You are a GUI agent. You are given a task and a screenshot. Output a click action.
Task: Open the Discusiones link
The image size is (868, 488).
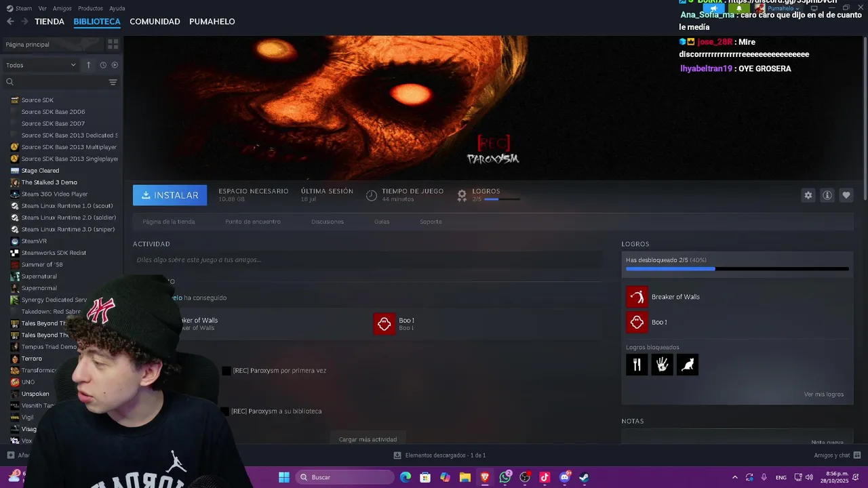tap(328, 222)
